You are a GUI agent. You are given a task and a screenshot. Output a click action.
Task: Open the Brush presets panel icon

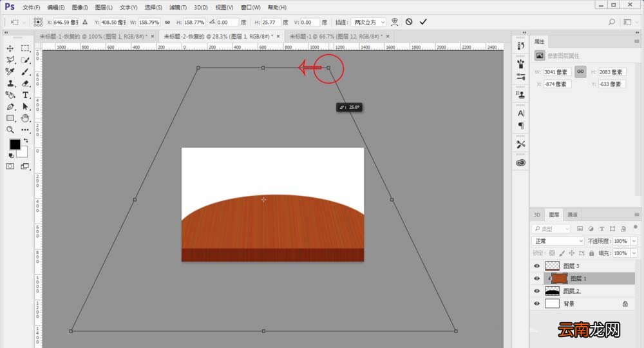click(x=521, y=64)
